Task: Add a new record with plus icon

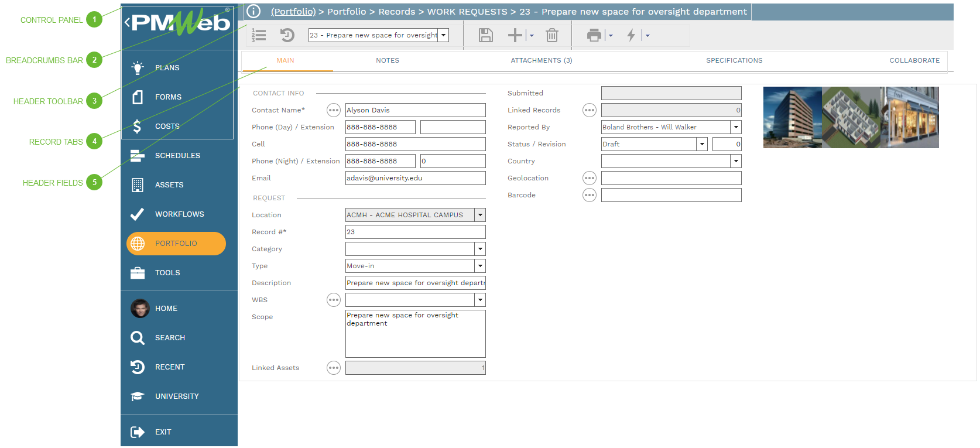Action: pos(515,36)
